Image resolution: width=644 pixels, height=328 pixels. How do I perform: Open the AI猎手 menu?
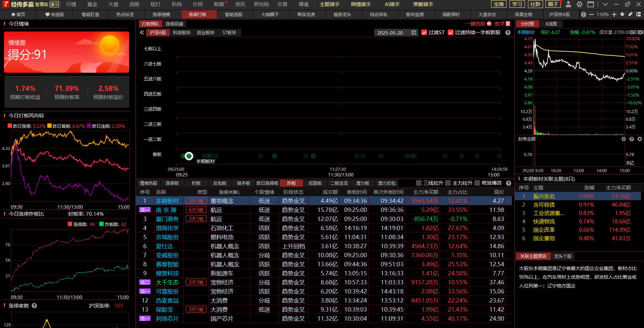pos(392,4)
